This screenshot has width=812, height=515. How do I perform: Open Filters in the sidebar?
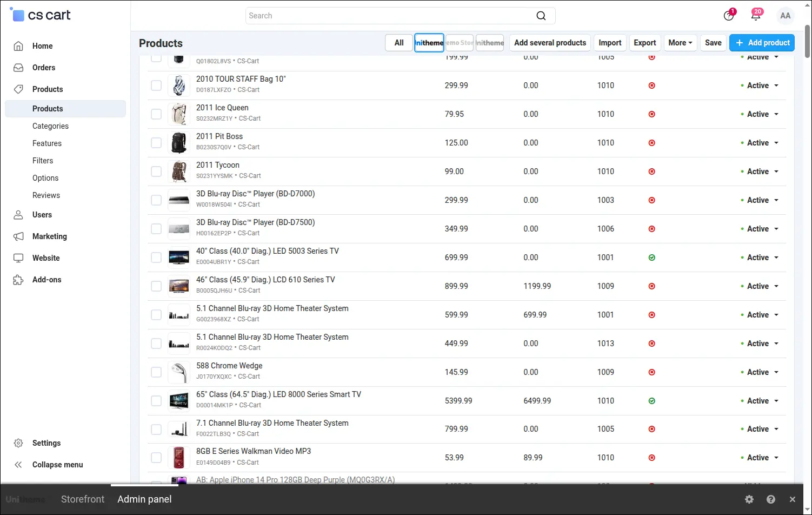coord(43,161)
